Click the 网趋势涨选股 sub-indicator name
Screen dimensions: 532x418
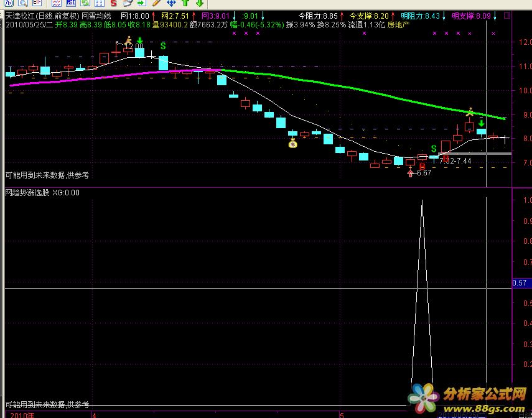tap(27, 193)
